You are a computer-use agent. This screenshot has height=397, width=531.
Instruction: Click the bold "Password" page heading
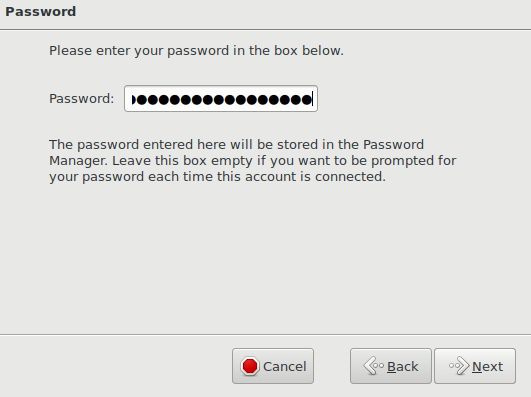[41, 12]
